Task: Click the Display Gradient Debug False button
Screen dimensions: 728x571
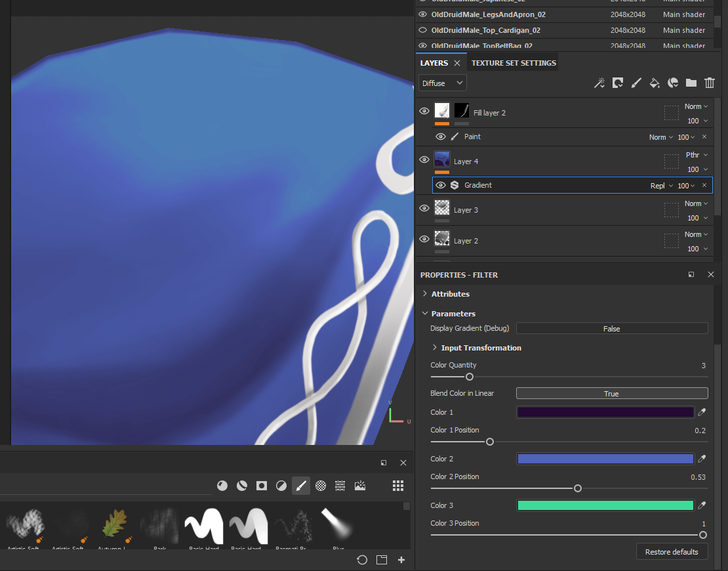Action: (x=611, y=328)
